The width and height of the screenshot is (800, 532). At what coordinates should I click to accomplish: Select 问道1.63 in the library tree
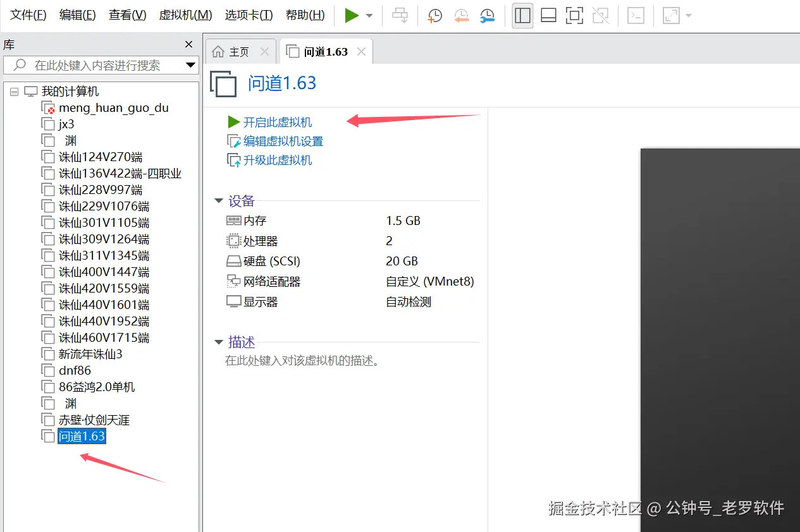[82, 437]
